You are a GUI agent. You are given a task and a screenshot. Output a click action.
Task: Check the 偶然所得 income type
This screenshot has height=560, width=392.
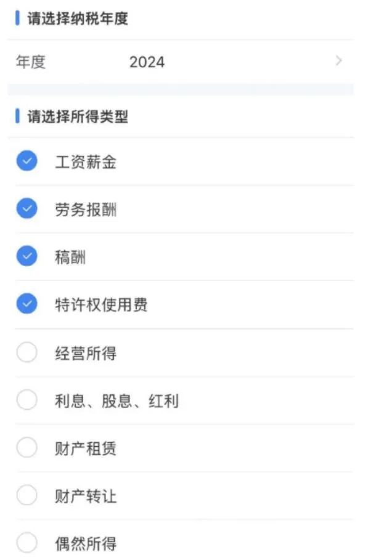[x=27, y=543]
